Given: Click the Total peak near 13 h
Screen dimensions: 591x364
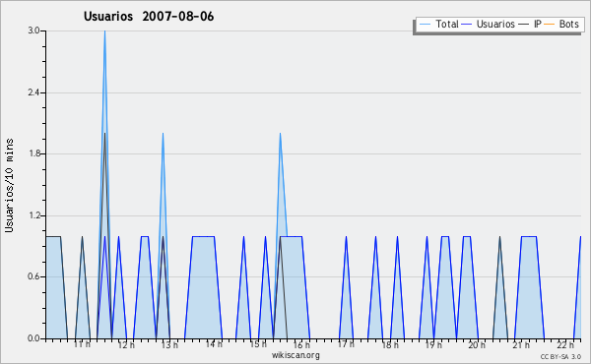Looking at the screenshot, I should [x=163, y=133].
